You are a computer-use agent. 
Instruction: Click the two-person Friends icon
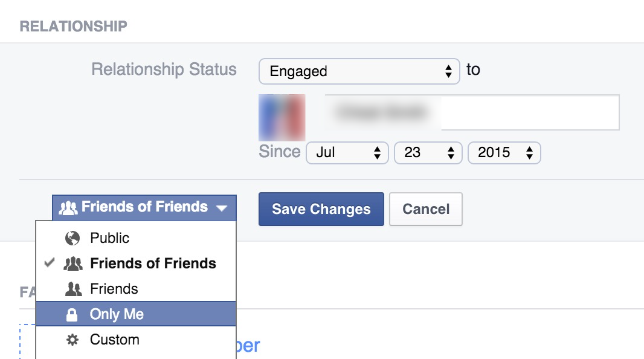pyautogui.click(x=72, y=289)
